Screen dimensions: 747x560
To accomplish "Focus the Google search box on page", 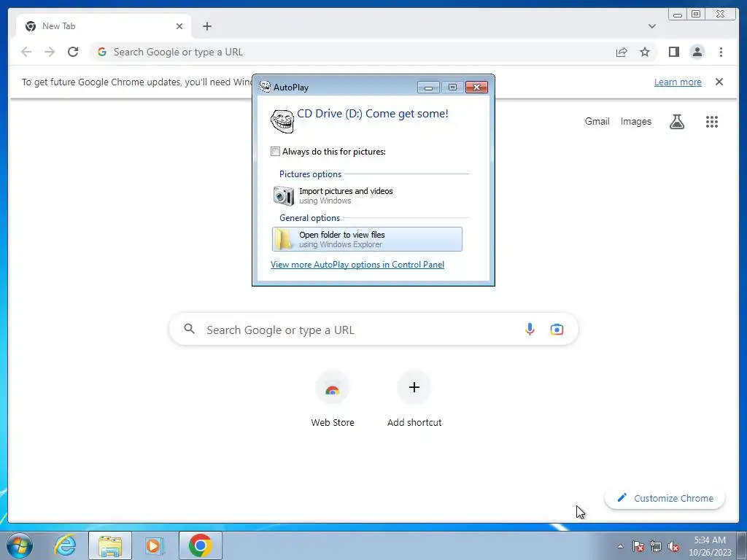I will pos(373,329).
